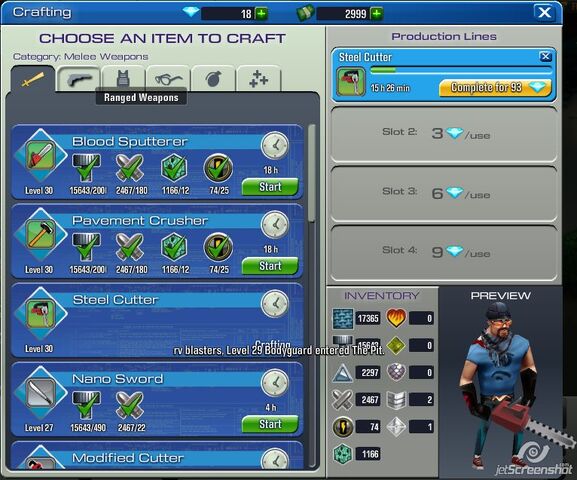The height and width of the screenshot is (480, 577).
Task: Click the 15 h 26 min timer text
Action: 390,88
